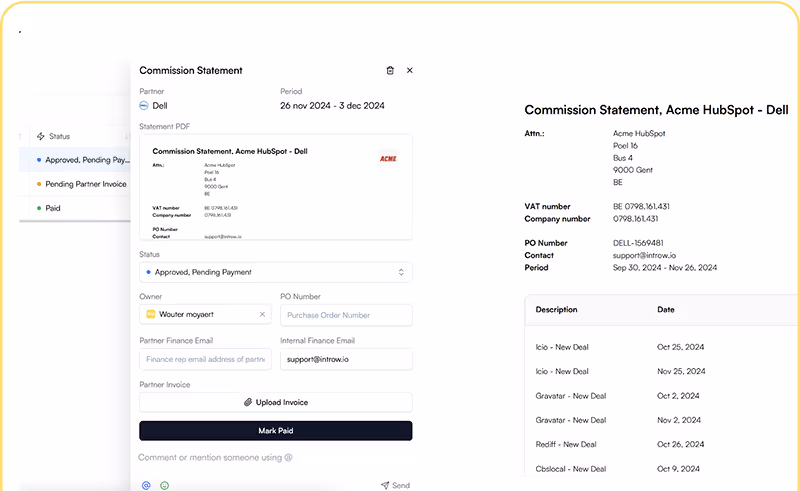The height and width of the screenshot is (491, 800).
Task: Select the Paid status row
Action: (x=75, y=208)
